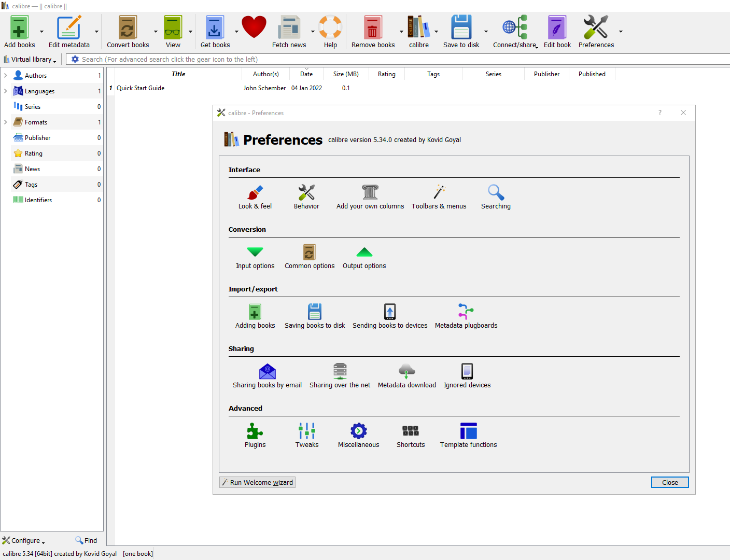This screenshot has width=730, height=560.
Task: Sort the book list by Title column
Action: tap(178, 74)
